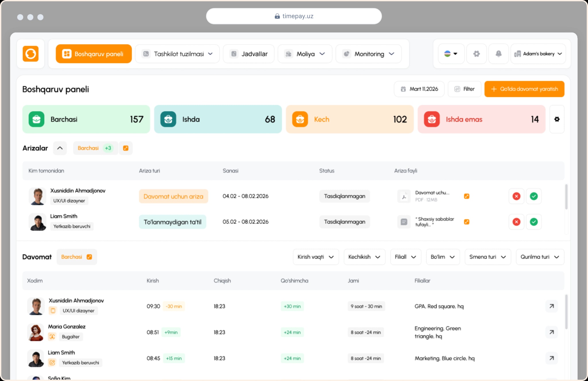The width and height of the screenshot is (588, 381).
Task: Open the Davomat uchu... PDF file icon
Action: point(404,196)
